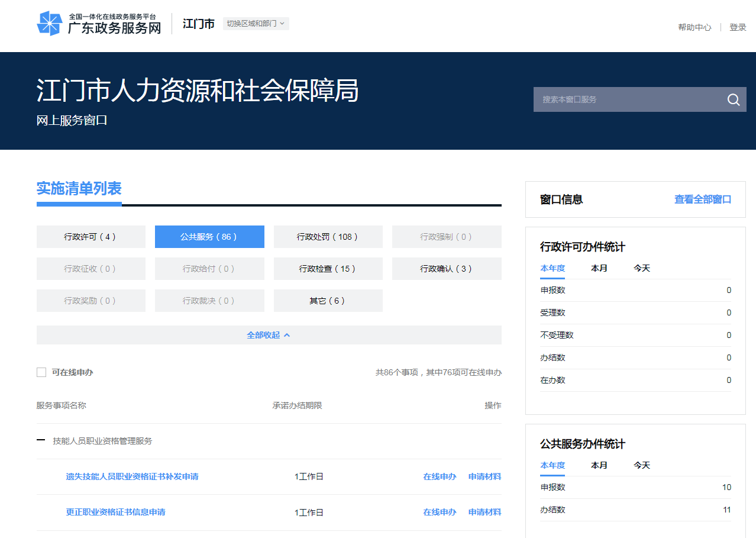Open 更正职业资格证书信息申请 item
Image resolution: width=756 pixels, height=538 pixels.
pyautogui.click(x=115, y=512)
